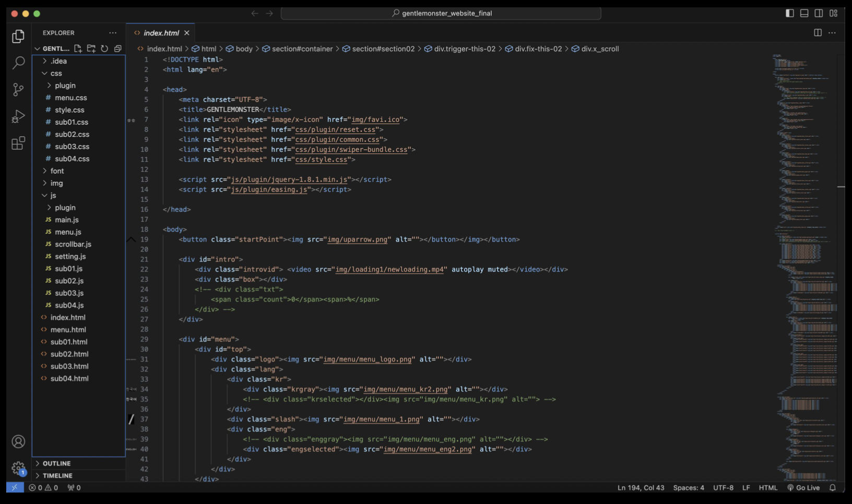
Task: Collapse all folders in Explorer
Action: (118, 49)
